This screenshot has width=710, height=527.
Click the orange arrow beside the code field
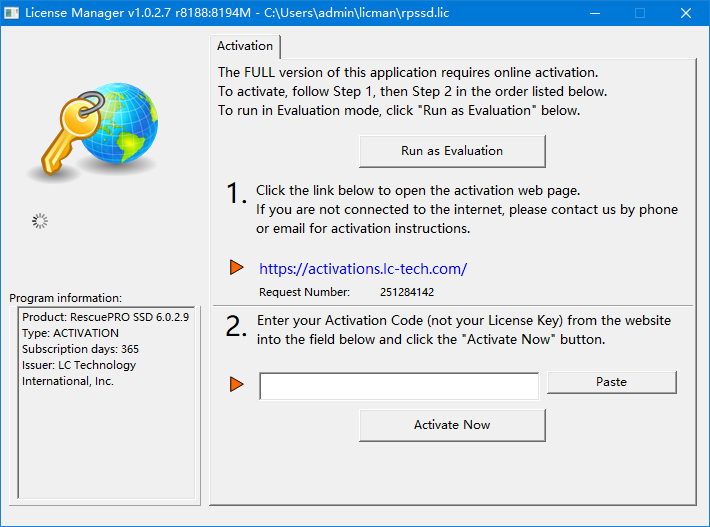point(236,384)
